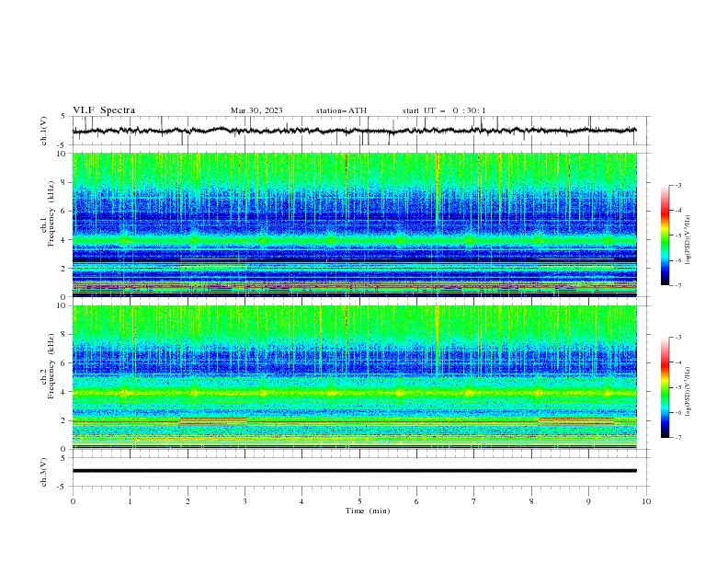Click the ch.1 log(PSD) colorbar label
Image resolution: width=728 pixels, height=563 pixels.
[688, 240]
